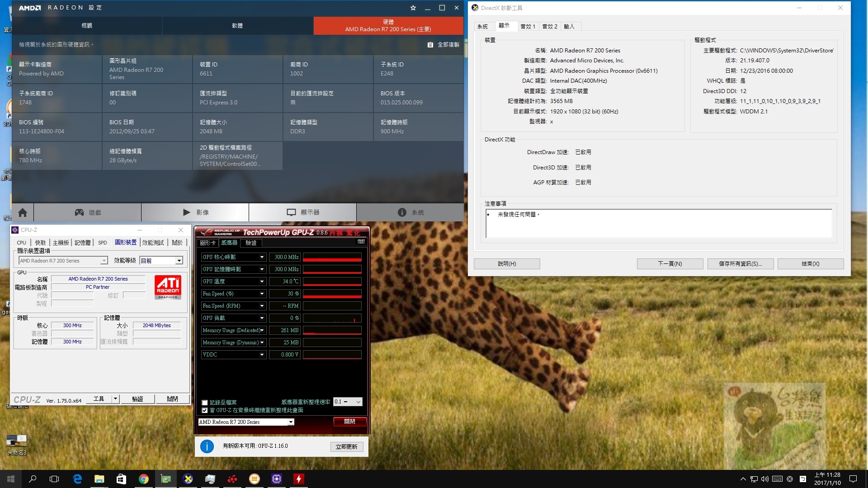This screenshot has height=488, width=868.
Task: Click the star favorite icon in Radeon title bar
Action: (x=413, y=8)
